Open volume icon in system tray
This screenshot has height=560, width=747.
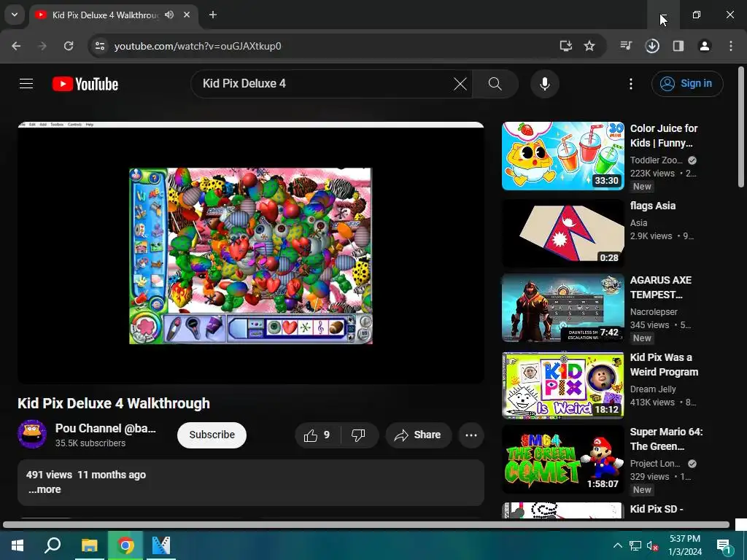[x=652, y=545]
